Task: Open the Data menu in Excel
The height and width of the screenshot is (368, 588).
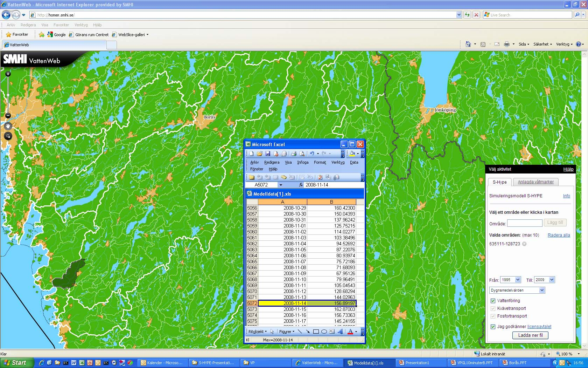Action: coord(354,162)
